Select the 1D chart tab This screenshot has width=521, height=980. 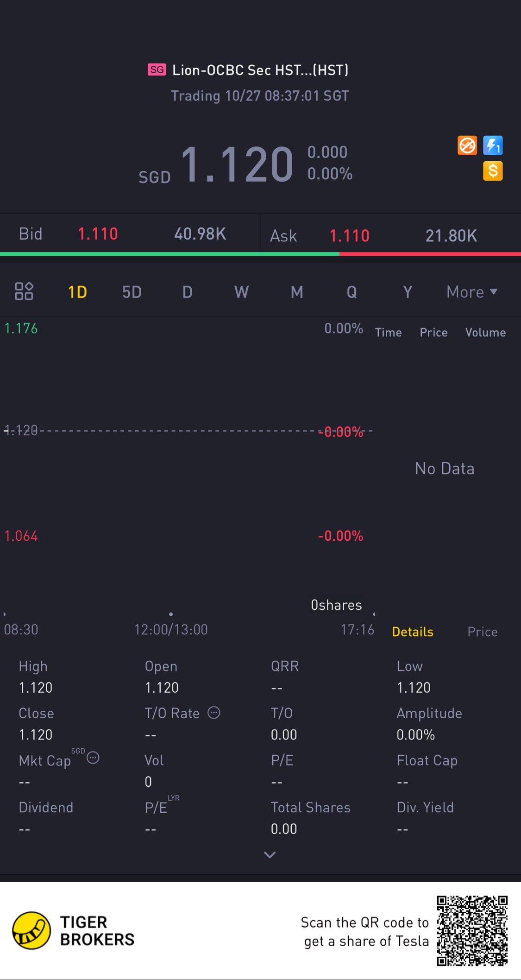(x=77, y=292)
